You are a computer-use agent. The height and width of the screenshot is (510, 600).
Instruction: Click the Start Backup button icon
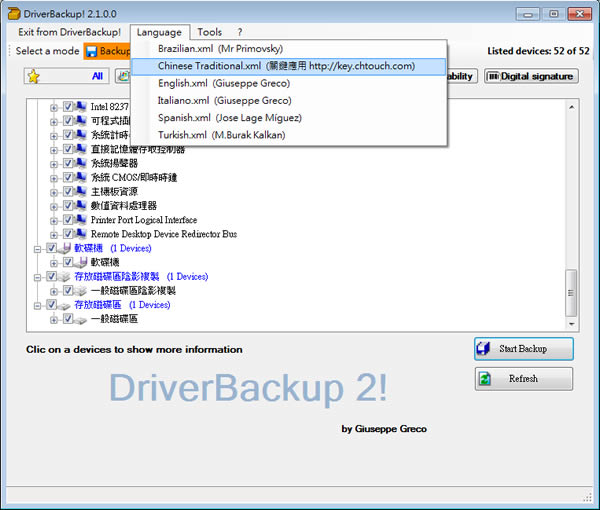[483, 349]
